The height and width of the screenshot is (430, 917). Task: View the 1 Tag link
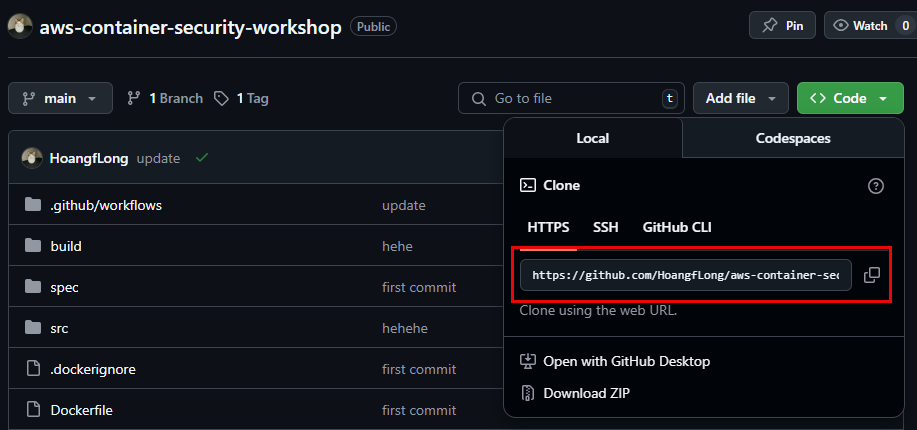click(241, 98)
